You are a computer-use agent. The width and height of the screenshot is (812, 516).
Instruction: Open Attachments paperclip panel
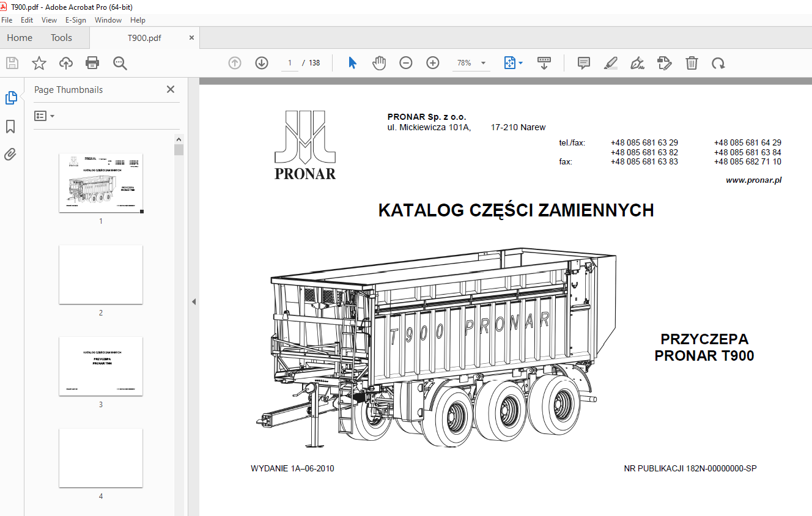(x=10, y=154)
